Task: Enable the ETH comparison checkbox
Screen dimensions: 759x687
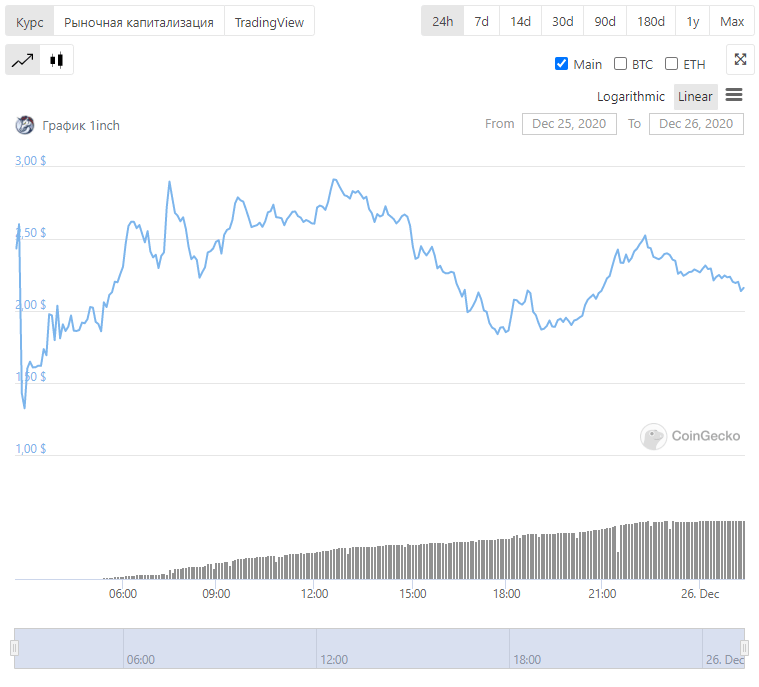Action: [671, 64]
